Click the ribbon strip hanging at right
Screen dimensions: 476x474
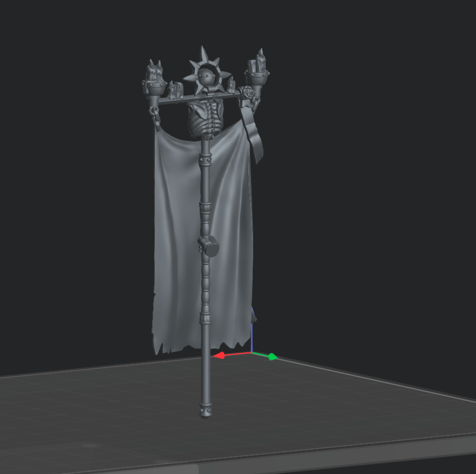[254, 135]
